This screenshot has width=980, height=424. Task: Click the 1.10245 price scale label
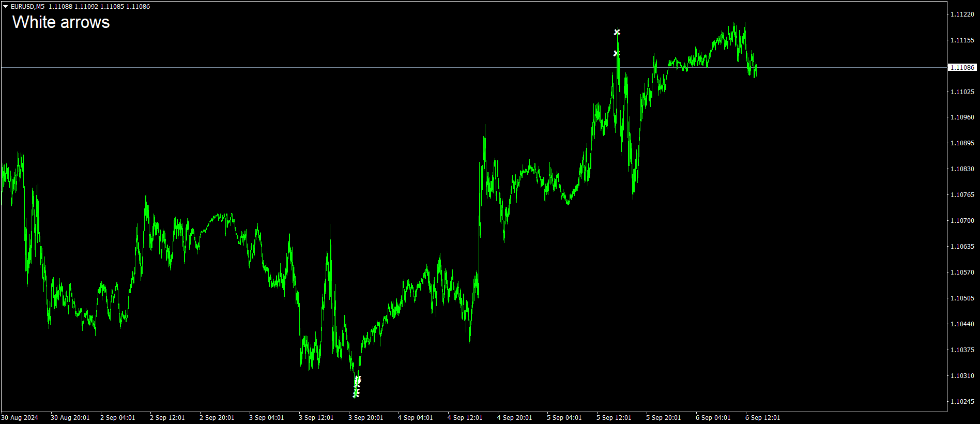click(x=962, y=402)
